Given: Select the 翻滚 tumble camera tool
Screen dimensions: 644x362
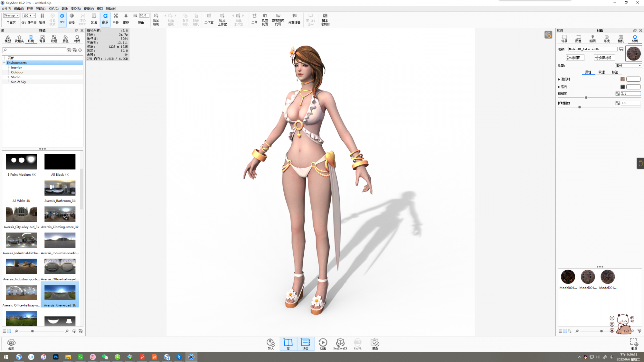Looking at the screenshot, I should 105,19.
